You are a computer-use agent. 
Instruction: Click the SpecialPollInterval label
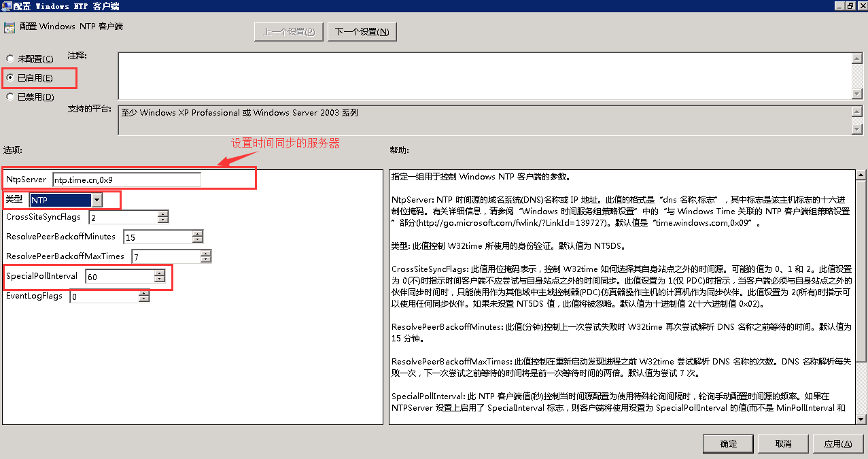(41, 275)
